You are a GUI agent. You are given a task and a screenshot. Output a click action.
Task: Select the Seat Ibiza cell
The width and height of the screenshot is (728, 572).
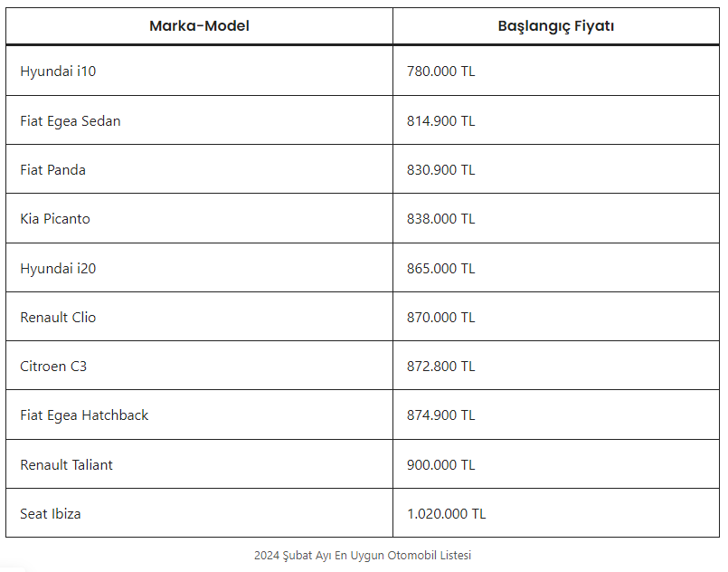pos(51,514)
